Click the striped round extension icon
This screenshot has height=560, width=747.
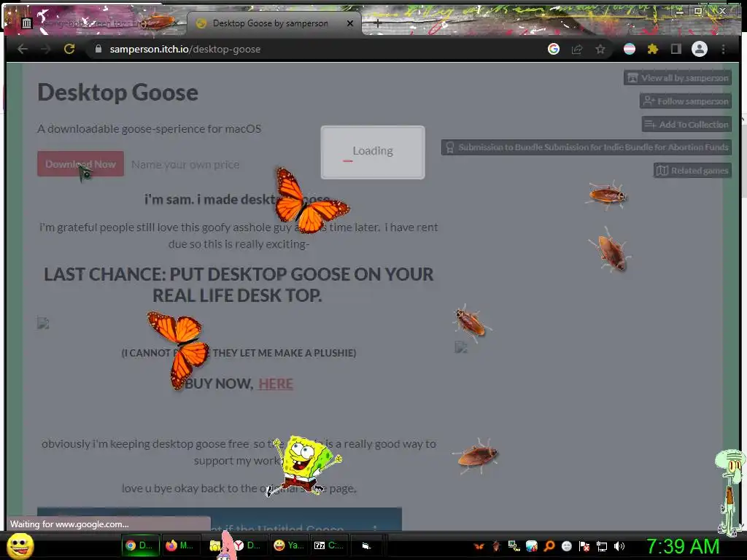[630, 49]
